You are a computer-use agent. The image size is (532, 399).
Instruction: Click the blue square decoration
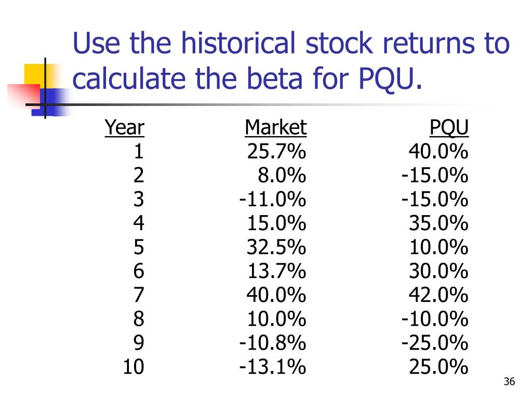click(51, 102)
